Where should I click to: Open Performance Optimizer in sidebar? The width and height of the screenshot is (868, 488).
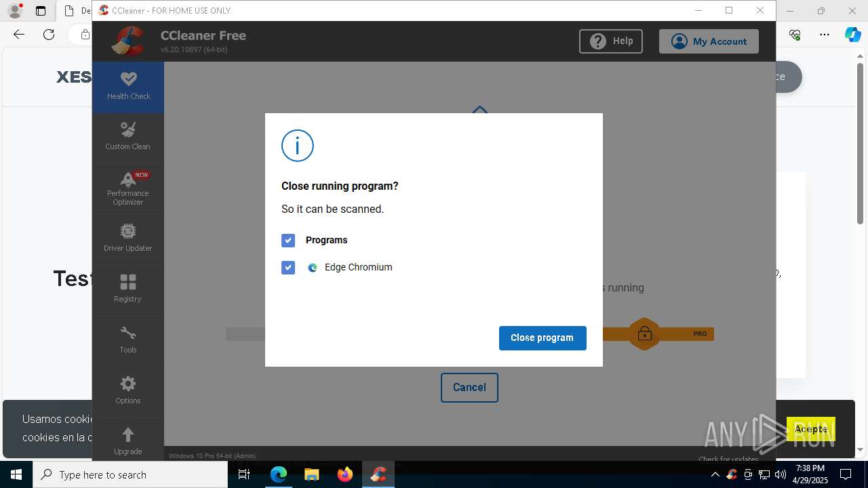[128, 188]
